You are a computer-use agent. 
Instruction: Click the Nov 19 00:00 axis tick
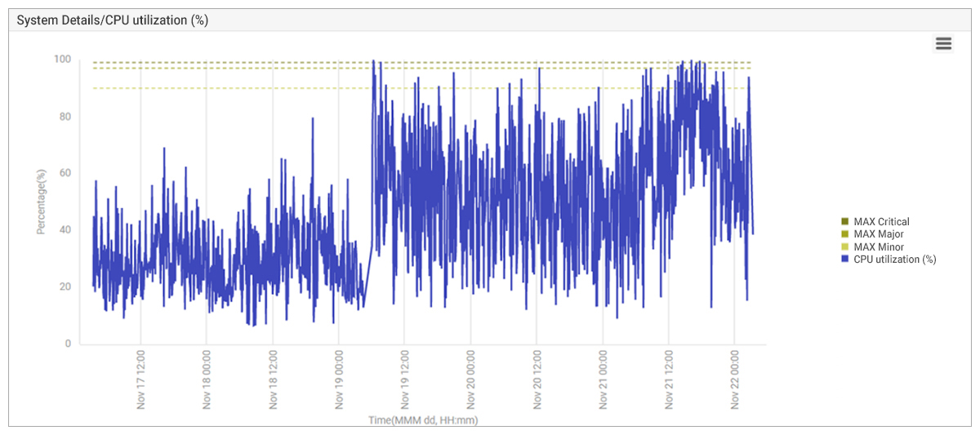click(339, 380)
